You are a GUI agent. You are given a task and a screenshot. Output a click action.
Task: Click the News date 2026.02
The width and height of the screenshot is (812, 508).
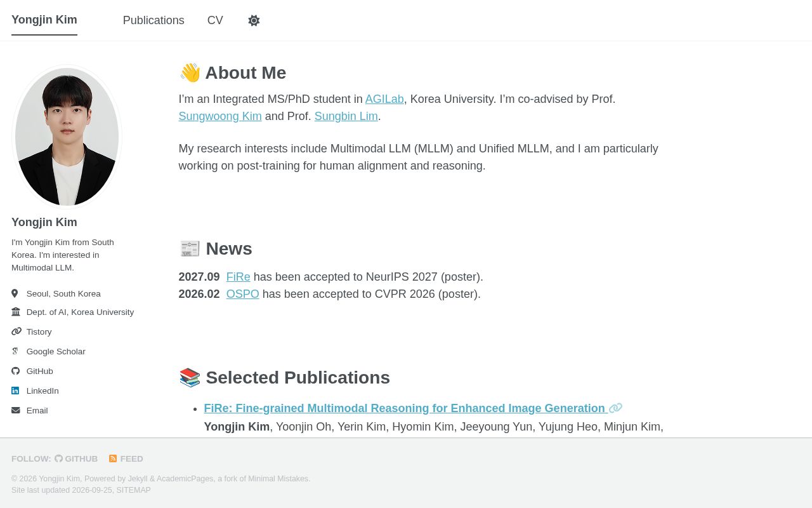(x=199, y=294)
